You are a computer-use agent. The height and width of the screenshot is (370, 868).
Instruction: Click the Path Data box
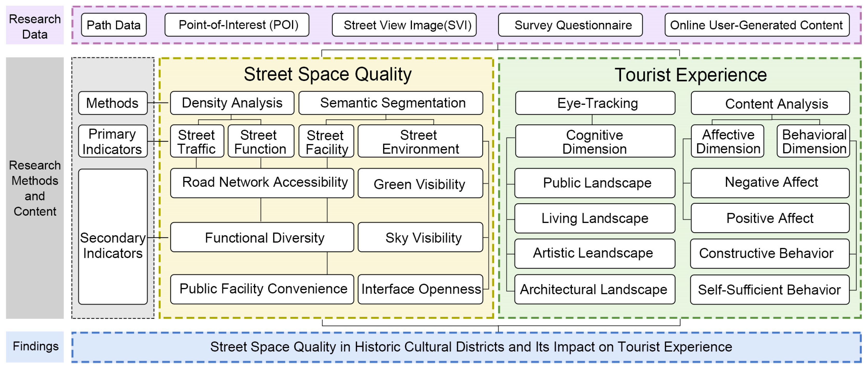114,25
